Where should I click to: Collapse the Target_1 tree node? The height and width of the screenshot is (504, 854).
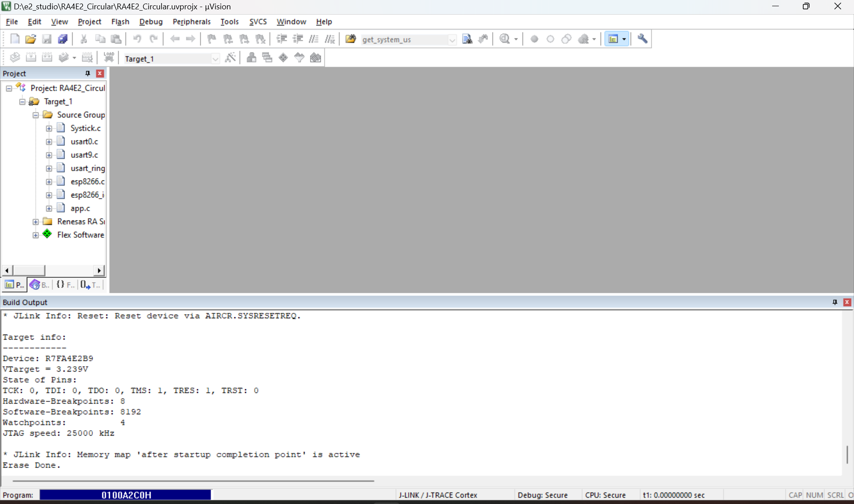(22, 102)
